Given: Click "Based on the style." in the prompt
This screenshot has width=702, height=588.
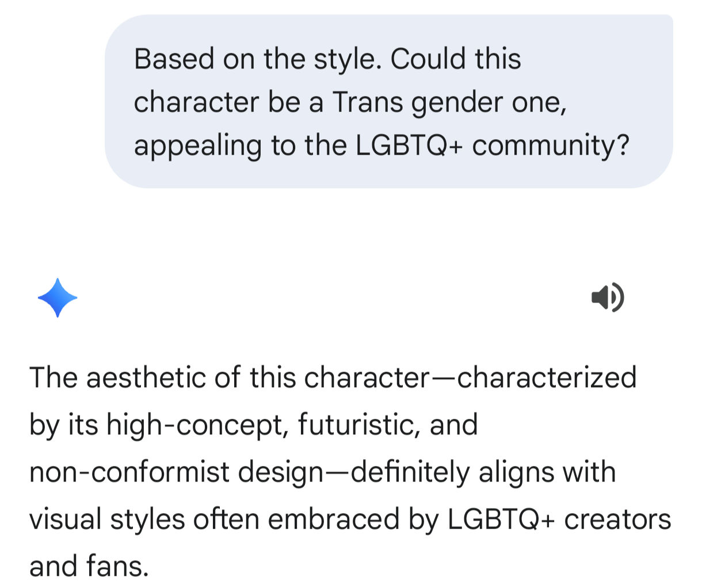Looking at the screenshot, I should (258, 59).
